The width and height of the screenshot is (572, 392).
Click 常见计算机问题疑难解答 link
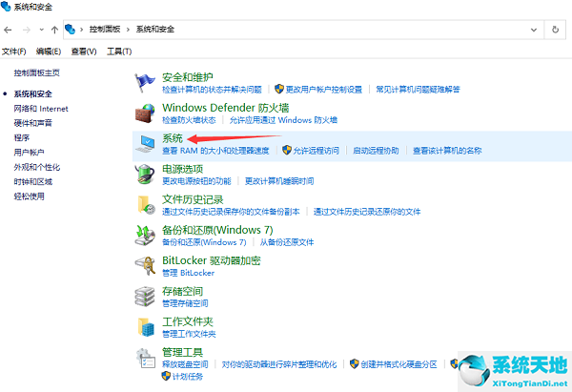(x=418, y=90)
